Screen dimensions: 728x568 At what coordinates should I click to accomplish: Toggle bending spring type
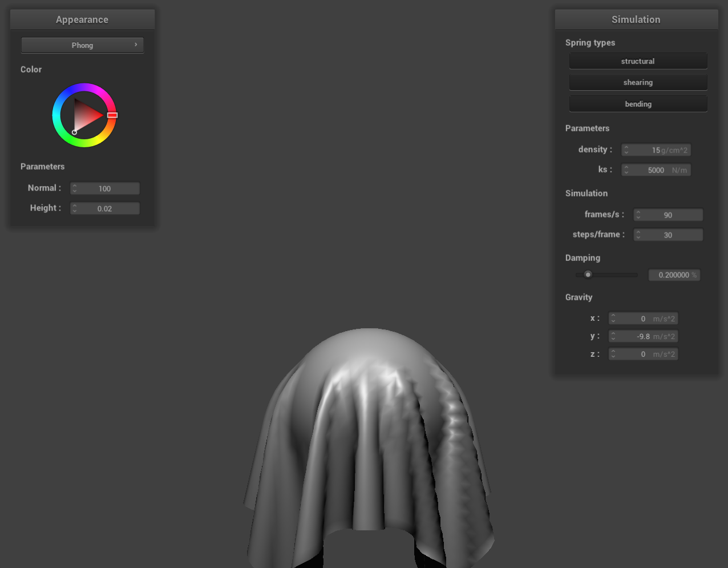pyautogui.click(x=638, y=104)
